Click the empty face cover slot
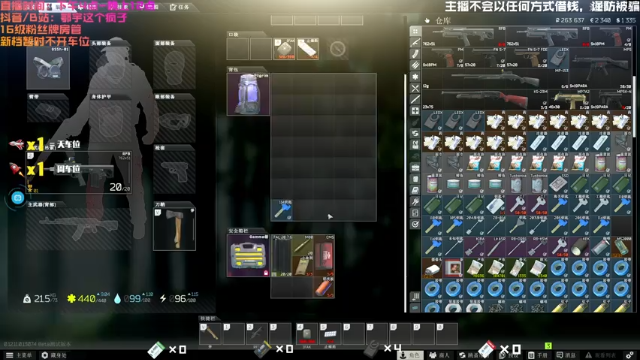Image resolution: width=640 pixels, height=360 pixels. [x=174, y=67]
